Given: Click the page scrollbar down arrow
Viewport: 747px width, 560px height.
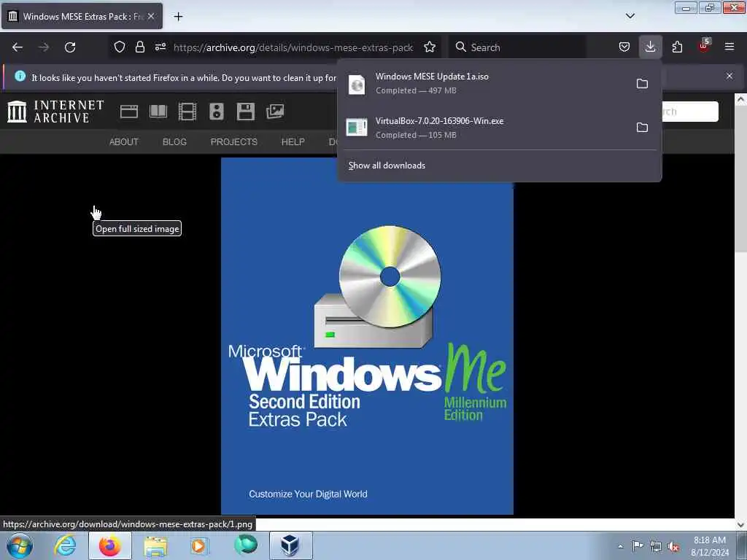Looking at the screenshot, I should tap(740, 524).
